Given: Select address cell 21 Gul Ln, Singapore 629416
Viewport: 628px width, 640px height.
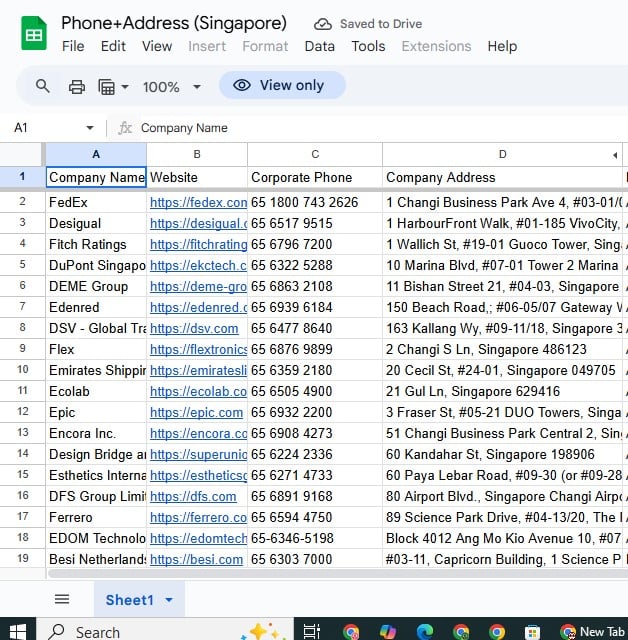Looking at the screenshot, I should pyautogui.click(x=502, y=391).
